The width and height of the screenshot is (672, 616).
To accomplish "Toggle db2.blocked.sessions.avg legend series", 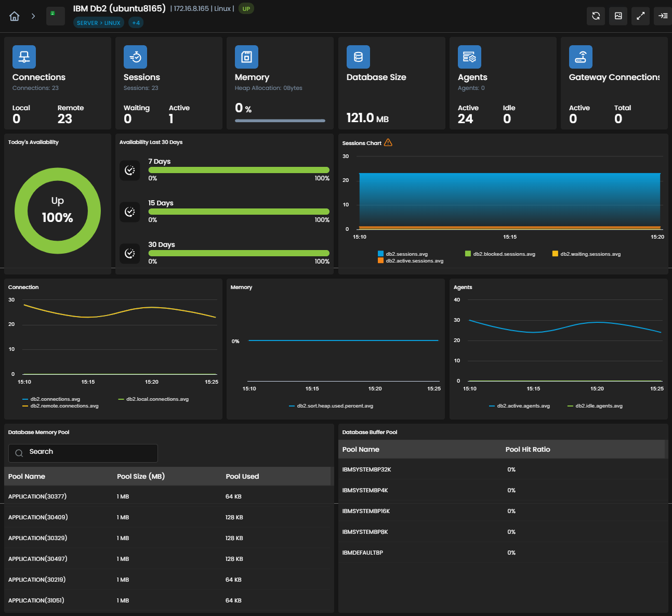I will tap(500, 254).
